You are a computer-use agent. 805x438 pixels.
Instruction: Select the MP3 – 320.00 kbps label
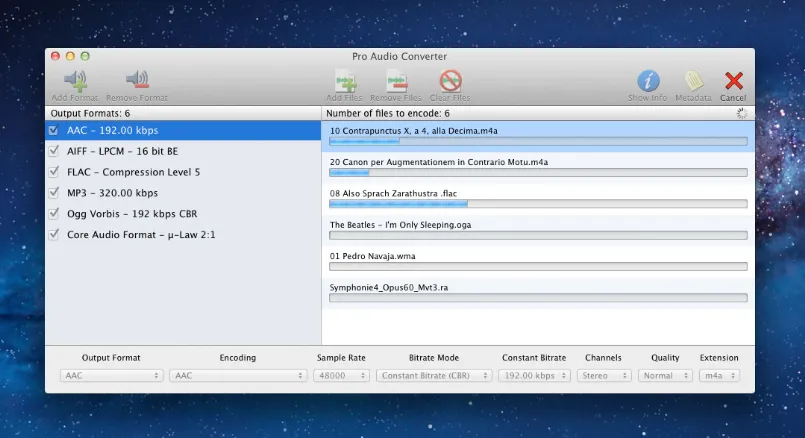[112, 193]
